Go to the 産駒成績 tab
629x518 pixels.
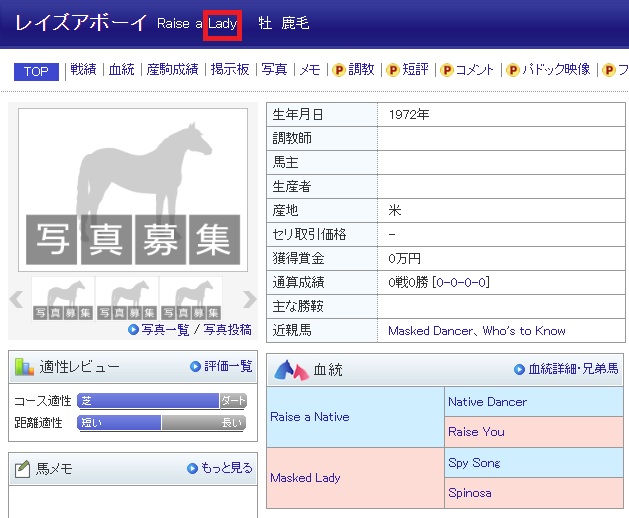point(172,69)
